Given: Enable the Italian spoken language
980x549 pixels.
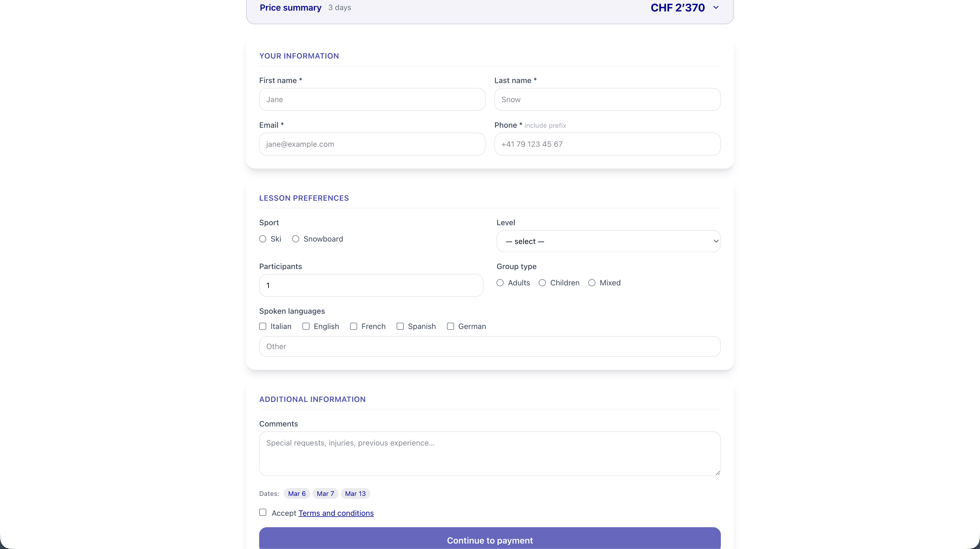Looking at the screenshot, I should point(262,326).
